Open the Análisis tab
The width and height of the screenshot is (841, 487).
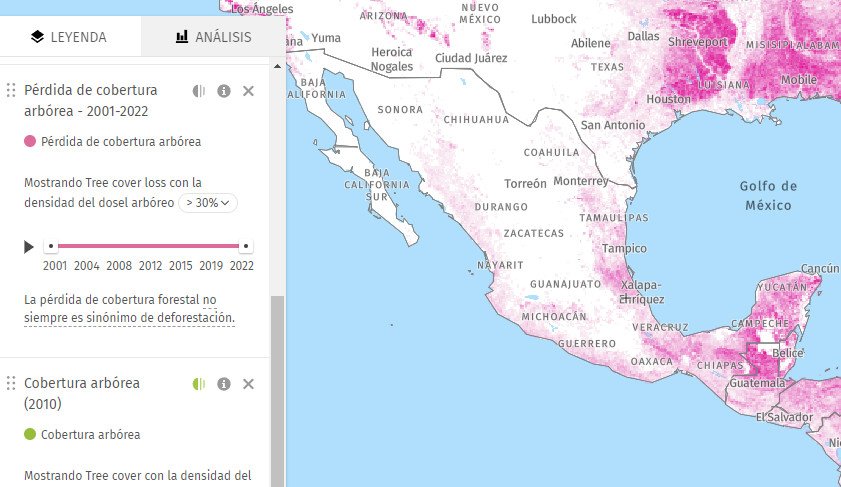(x=211, y=37)
